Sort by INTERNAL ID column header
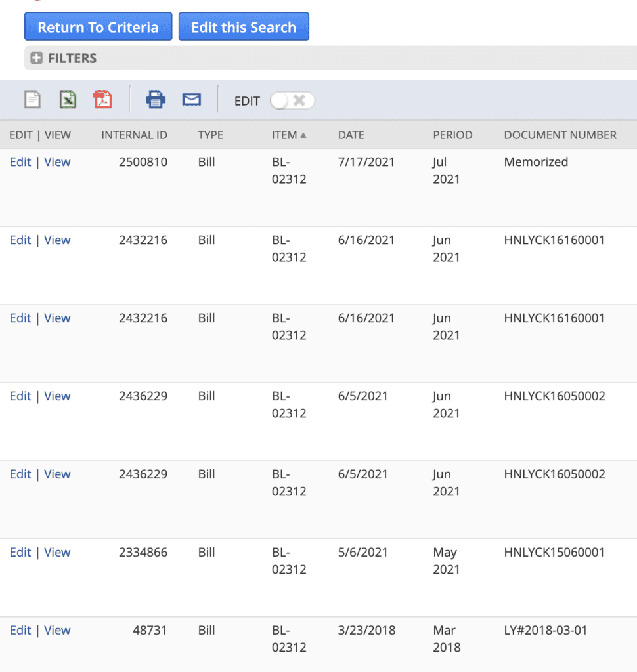 pyautogui.click(x=134, y=135)
